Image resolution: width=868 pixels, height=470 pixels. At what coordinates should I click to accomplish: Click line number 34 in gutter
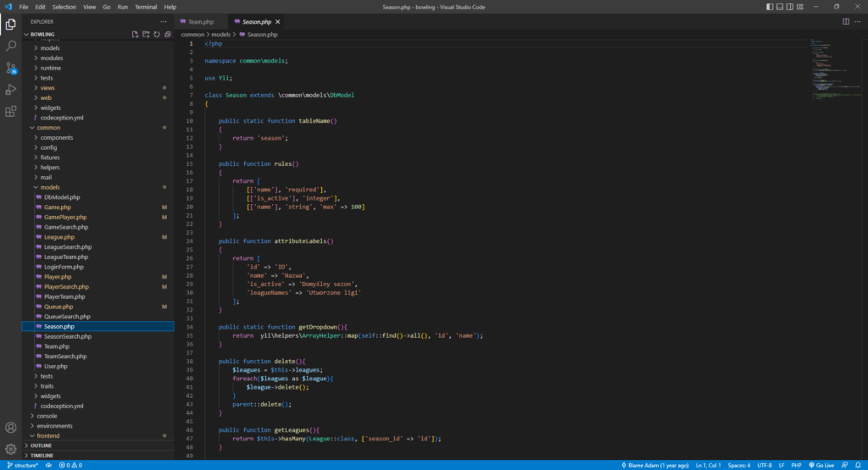[190, 327]
